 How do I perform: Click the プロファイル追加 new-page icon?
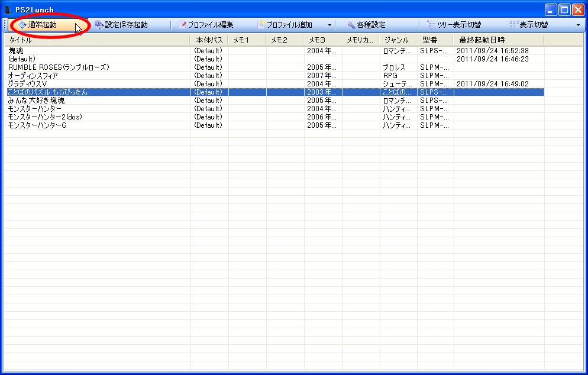click(x=261, y=25)
